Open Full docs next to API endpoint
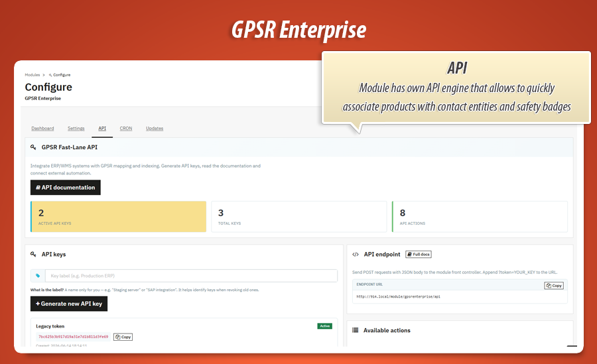 coord(419,255)
